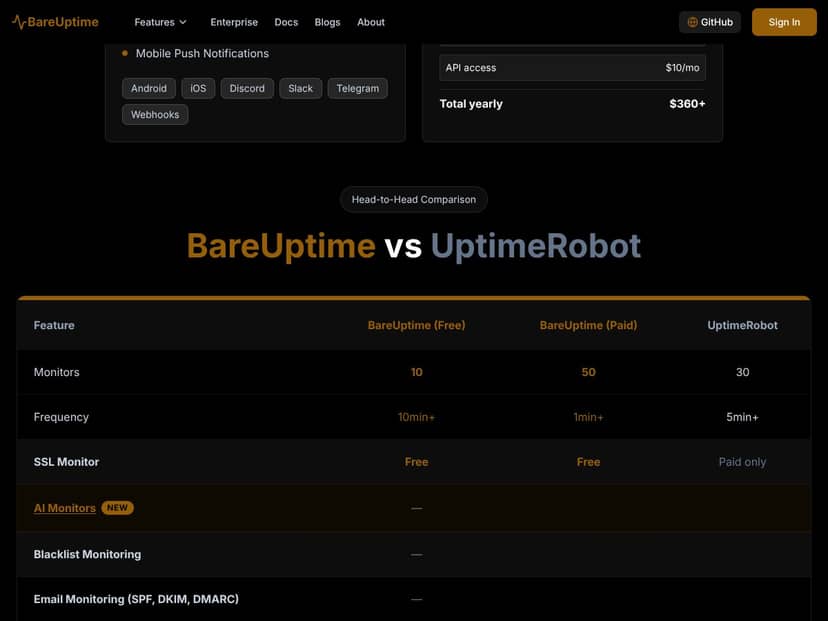Viewport: 828px width, 621px height.
Task: Click the GitHub icon in header
Action: tap(692, 22)
